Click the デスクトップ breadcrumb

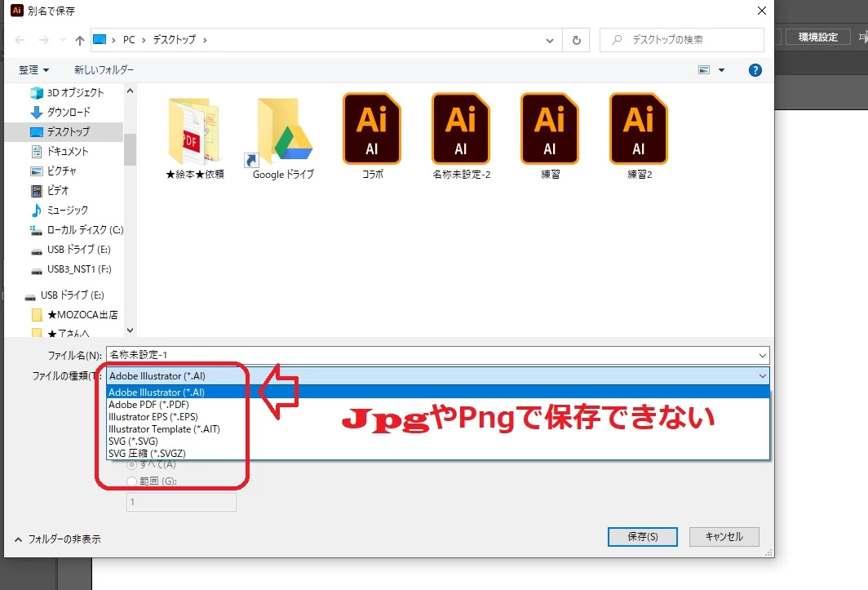pyautogui.click(x=175, y=40)
